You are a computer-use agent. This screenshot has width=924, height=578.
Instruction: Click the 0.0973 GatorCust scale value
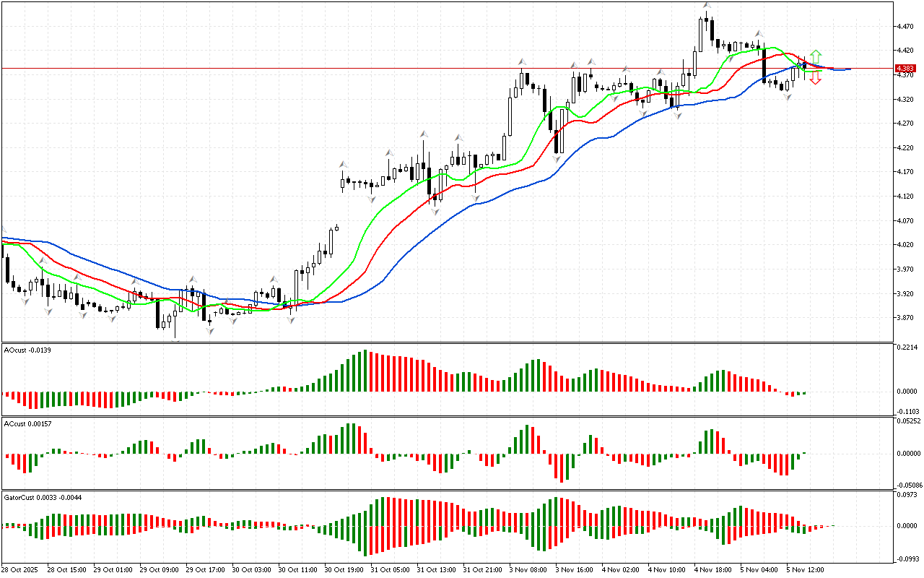point(907,495)
